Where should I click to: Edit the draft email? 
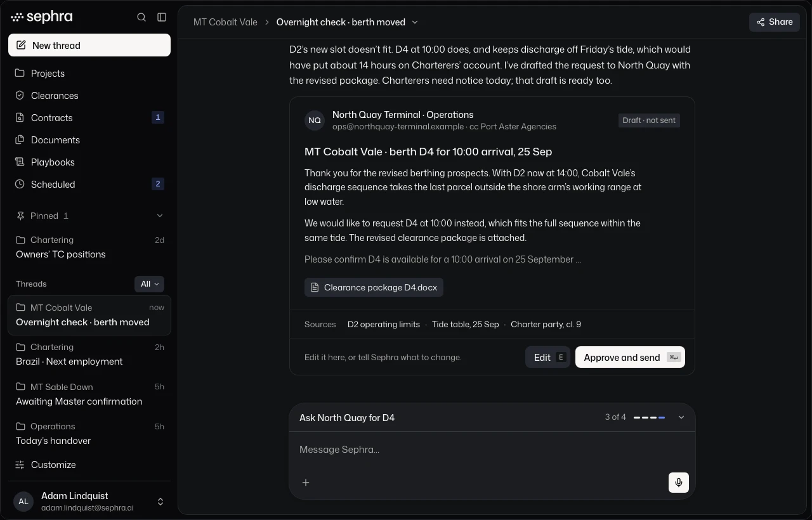click(547, 358)
